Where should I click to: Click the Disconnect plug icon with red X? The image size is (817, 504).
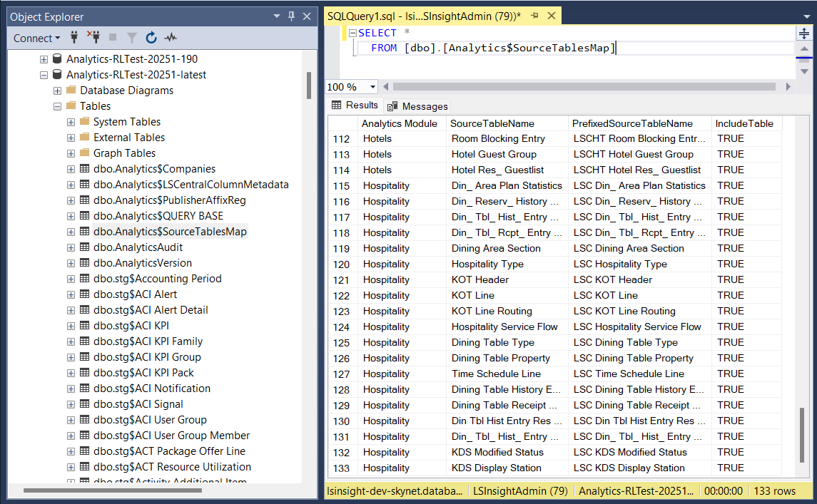pyautogui.click(x=93, y=38)
